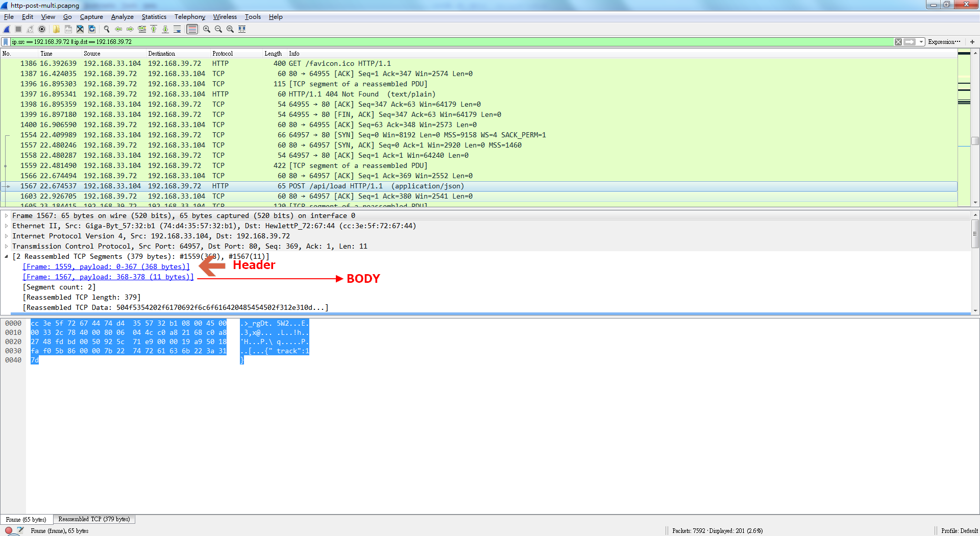Click the expert info red circle status icon
Image resolution: width=980 pixels, height=536 pixels.
coord(9,531)
